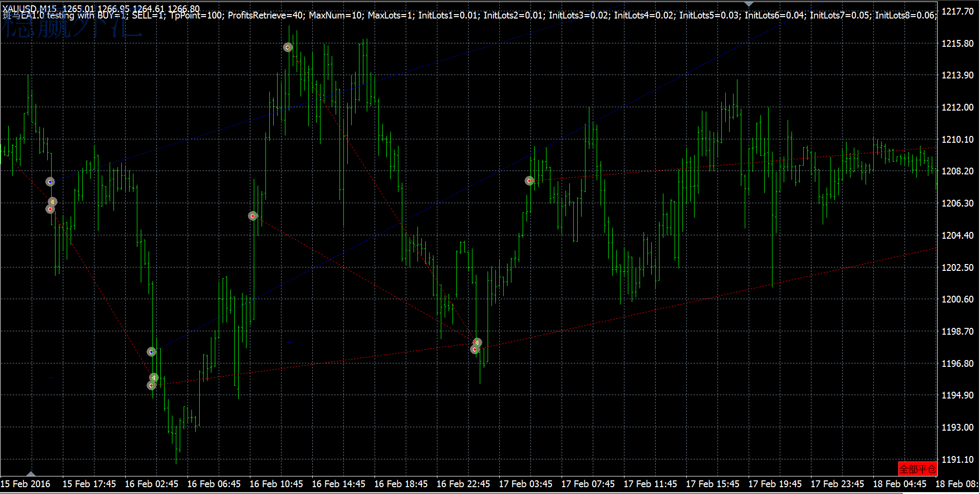The height and width of the screenshot is (494, 980).
Task: Select the red order arrow near 1195.50 on 16 Feb
Action: [151, 385]
